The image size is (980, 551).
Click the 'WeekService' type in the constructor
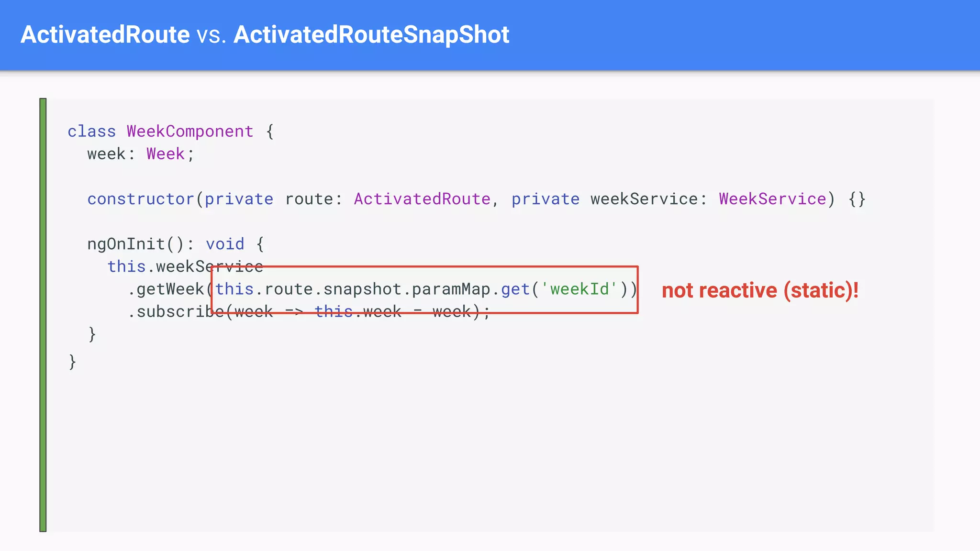(x=772, y=199)
